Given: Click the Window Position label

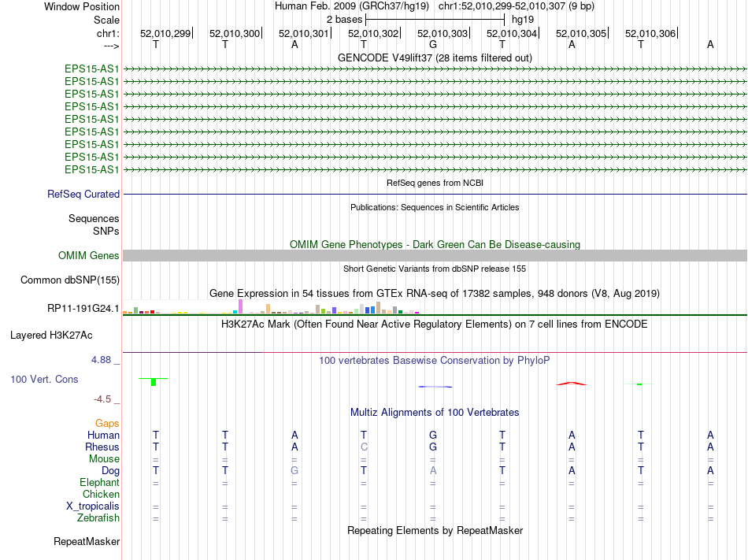Looking at the screenshot, I should tap(82, 6).
